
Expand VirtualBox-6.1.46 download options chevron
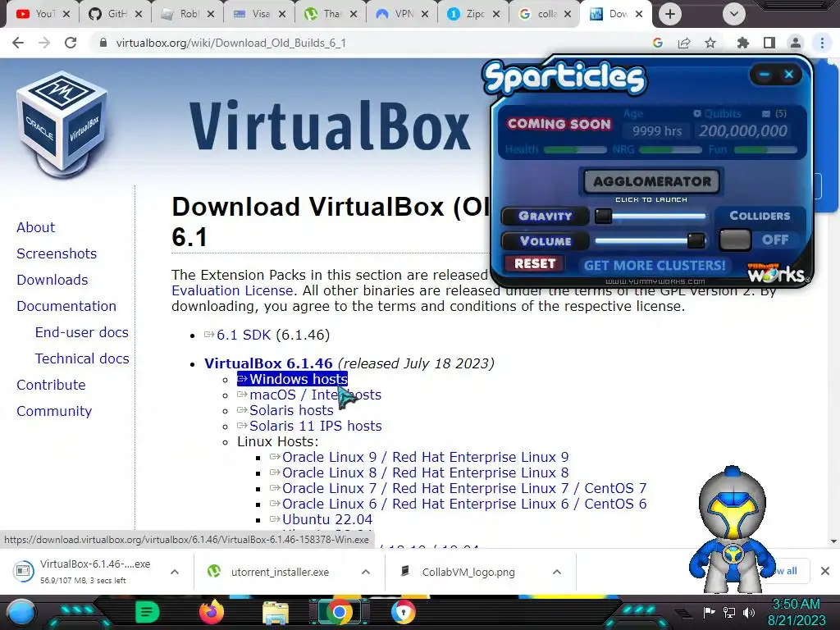175,572
